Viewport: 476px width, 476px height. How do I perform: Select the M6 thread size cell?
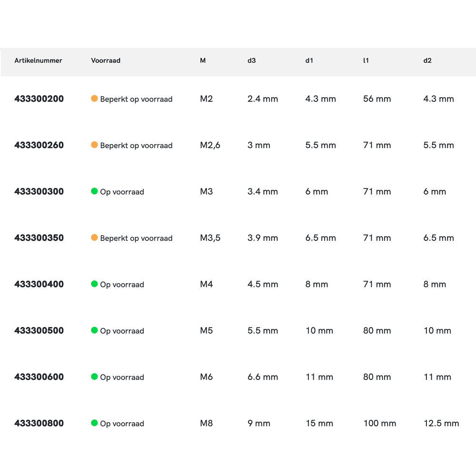tap(206, 377)
